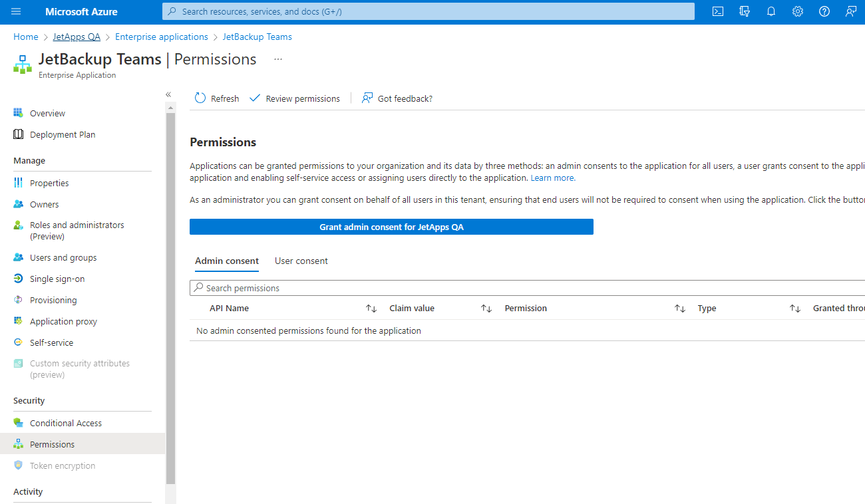865x504 pixels.
Task: Click the Microsoft Azure logo text
Action: pyautogui.click(x=82, y=11)
